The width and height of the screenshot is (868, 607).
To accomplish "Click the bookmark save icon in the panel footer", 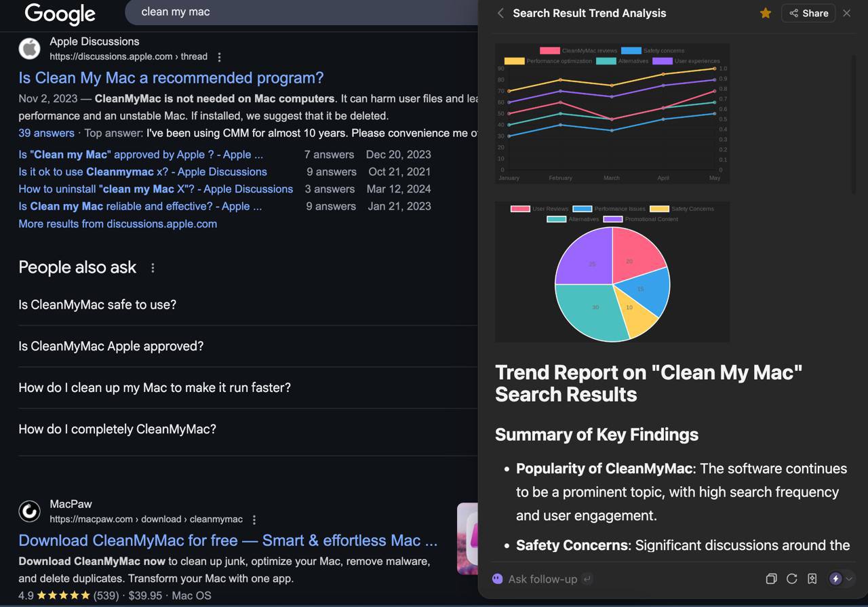I will (812, 579).
